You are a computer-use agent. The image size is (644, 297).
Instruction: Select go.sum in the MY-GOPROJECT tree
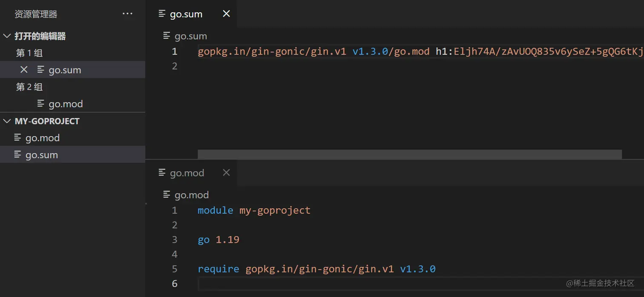pyautogui.click(x=42, y=155)
